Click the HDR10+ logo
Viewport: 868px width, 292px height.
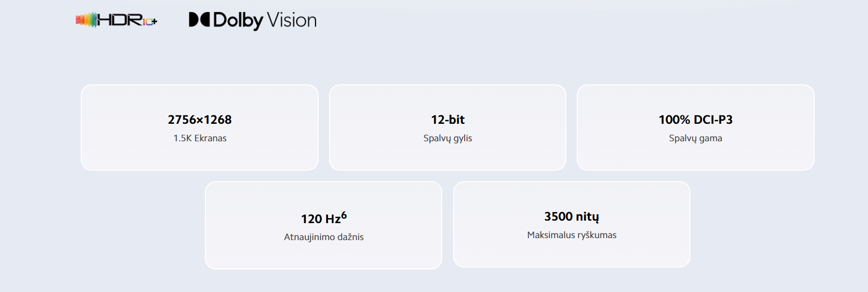click(117, 20)
